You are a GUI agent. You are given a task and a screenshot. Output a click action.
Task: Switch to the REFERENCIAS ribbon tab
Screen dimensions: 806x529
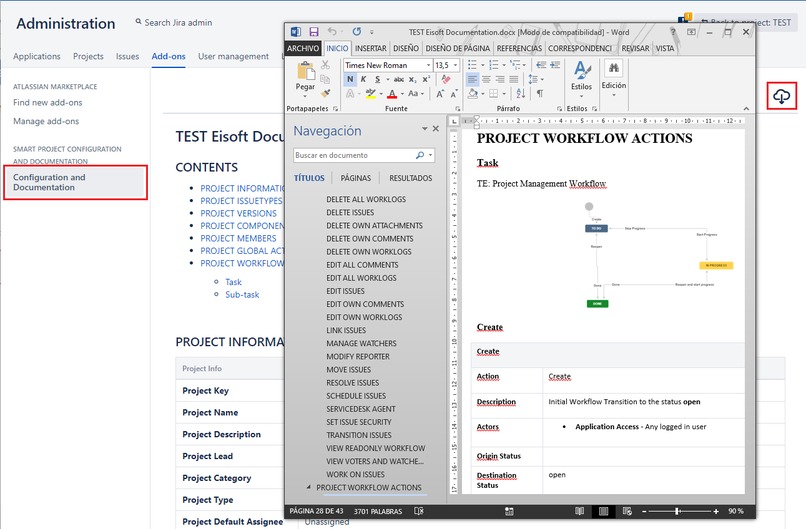point(519,48)
